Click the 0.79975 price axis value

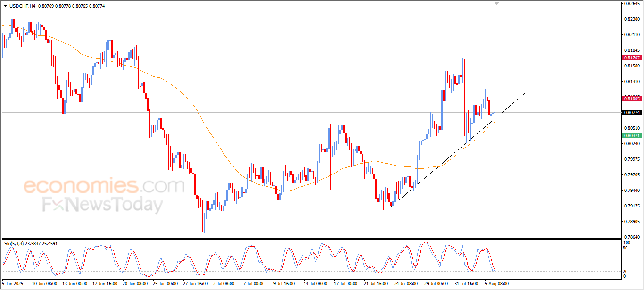(x=632, y=159)
